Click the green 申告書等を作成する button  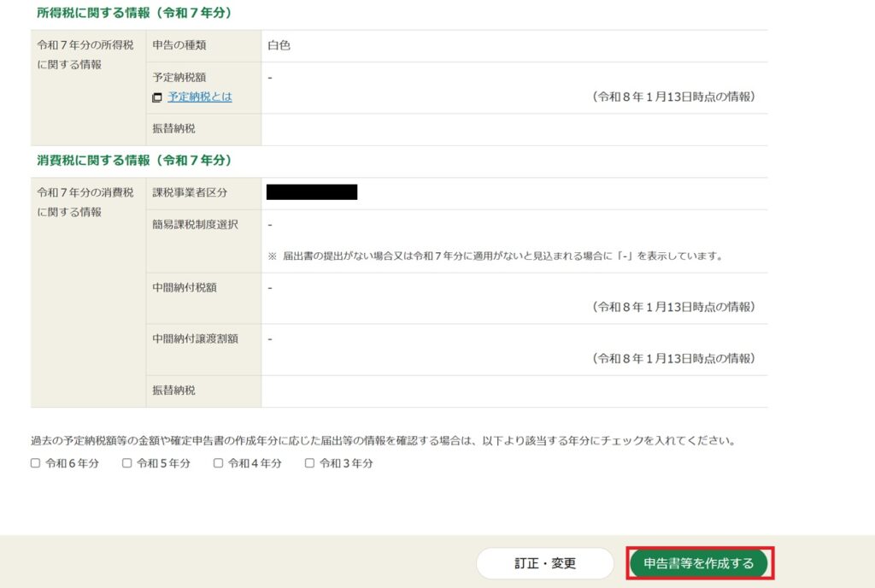(x=699, y=563)
